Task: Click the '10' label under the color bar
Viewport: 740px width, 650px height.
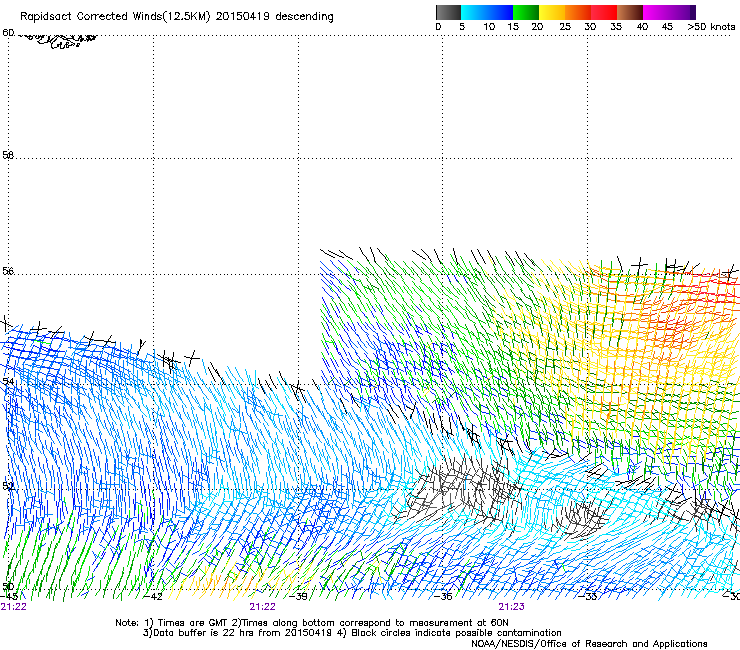Action: click(x=489, y=27)
